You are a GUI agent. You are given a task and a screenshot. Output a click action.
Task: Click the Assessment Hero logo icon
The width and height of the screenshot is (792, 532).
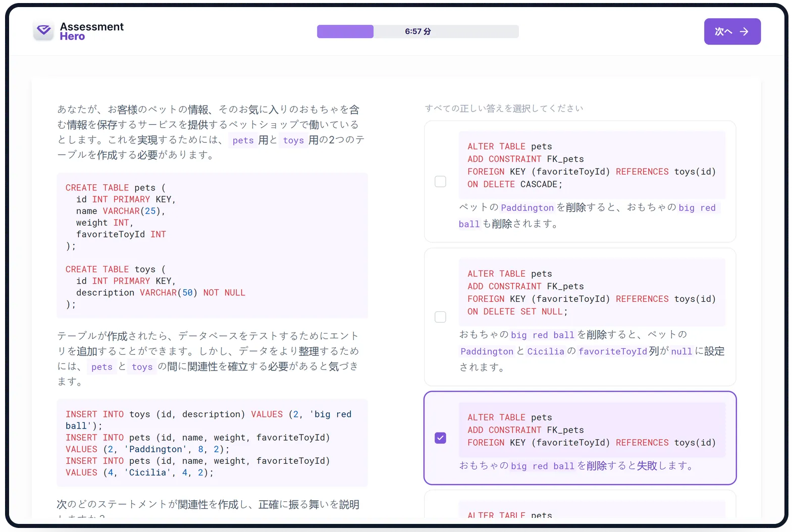pos(44,31)
